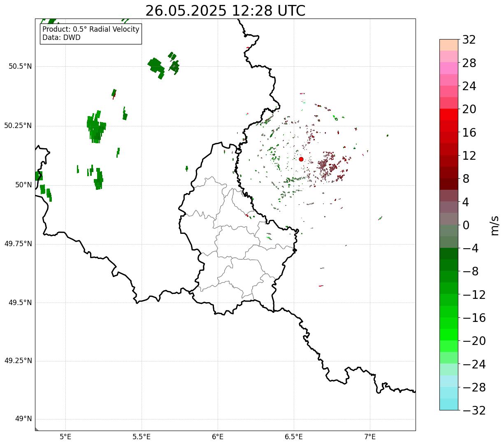Image resolution: width=504 pixels, height=445 pixels.
Task: Click the colorbar tick value 32
Action: click(x=469, y=40)
